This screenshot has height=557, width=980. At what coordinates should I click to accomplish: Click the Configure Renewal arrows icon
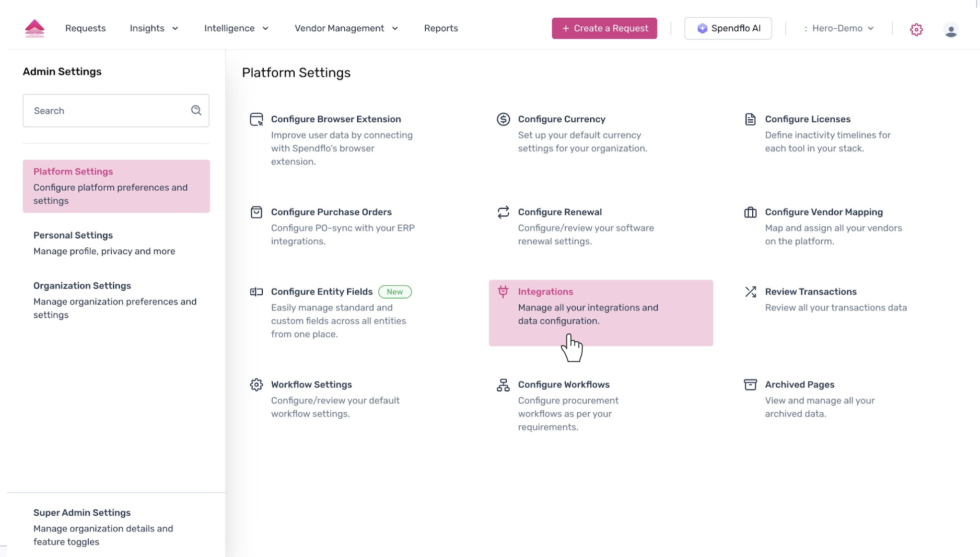click(x=503, y=212)
